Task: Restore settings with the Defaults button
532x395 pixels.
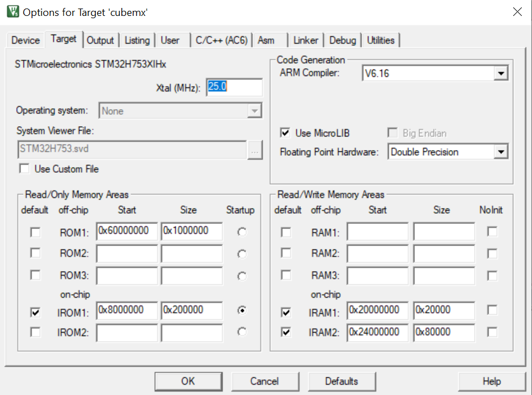Action: click(342, 381)
